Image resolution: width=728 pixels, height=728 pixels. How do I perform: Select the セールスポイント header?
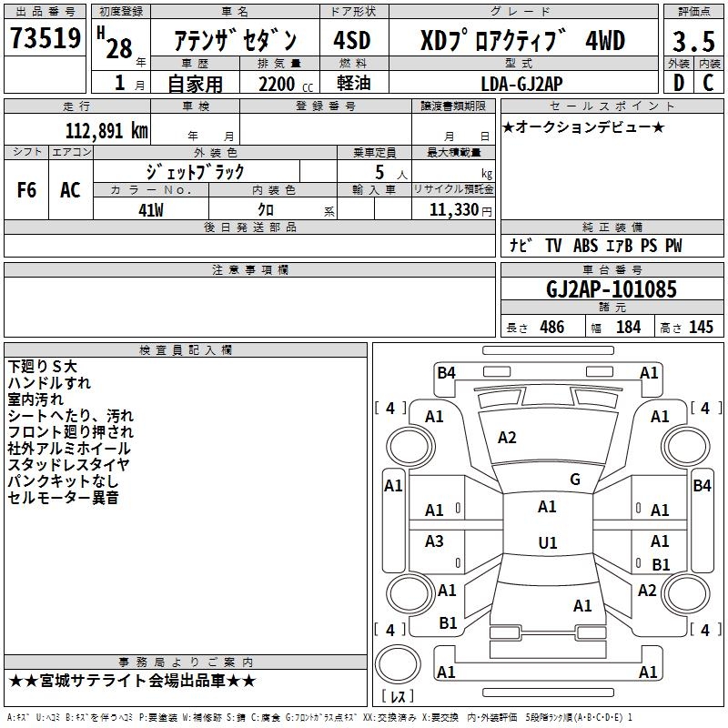(x=612, y=106)
